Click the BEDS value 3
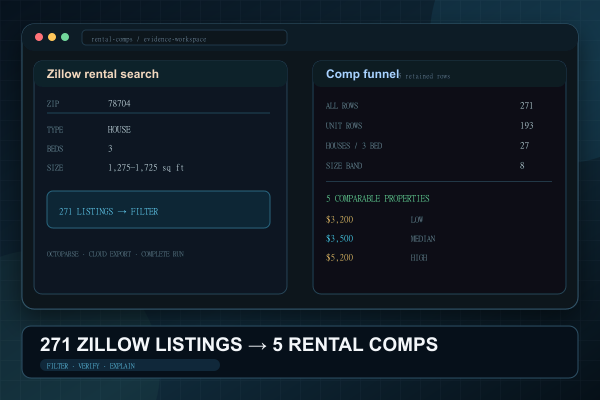This screenshot has width=600, height=400. (x=110, y=149)
